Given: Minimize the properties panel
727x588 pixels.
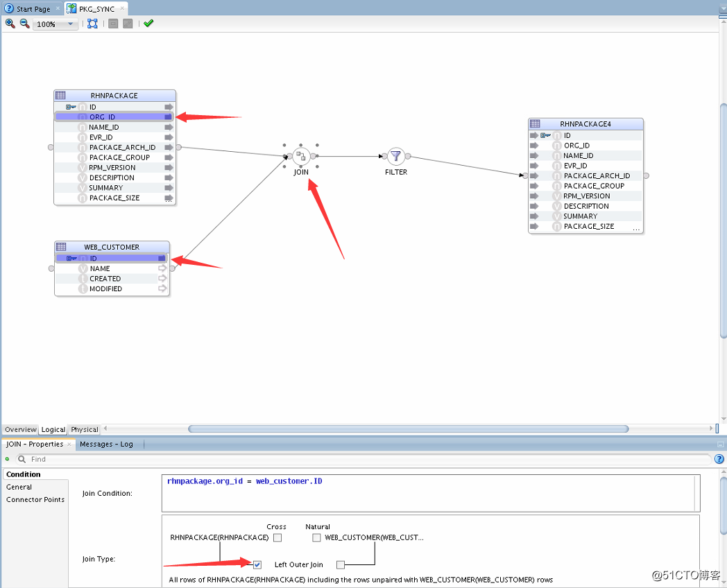Looking at the screenshot, I should point(720,444).
